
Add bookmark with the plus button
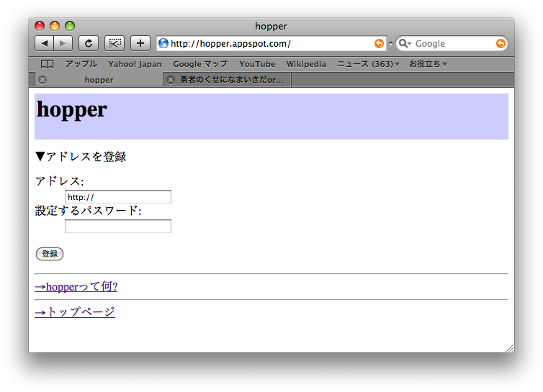[x=140, y=43]
